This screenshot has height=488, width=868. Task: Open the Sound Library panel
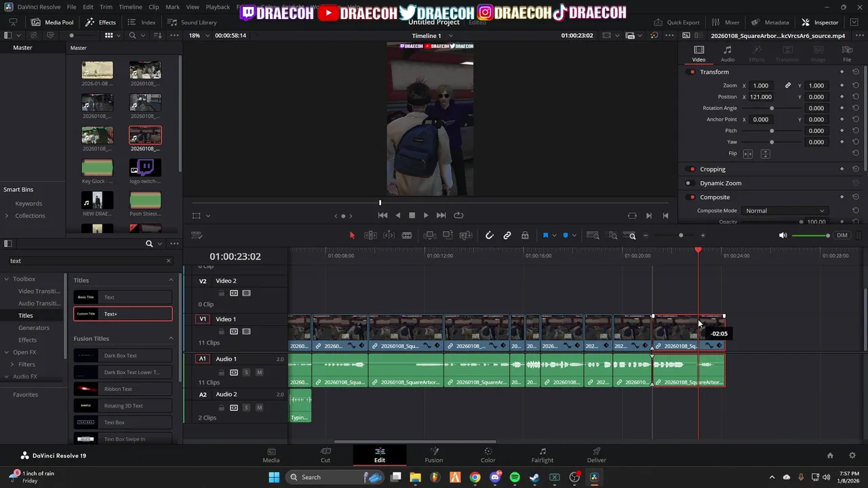pyautogui.click(x=193, y=22)
